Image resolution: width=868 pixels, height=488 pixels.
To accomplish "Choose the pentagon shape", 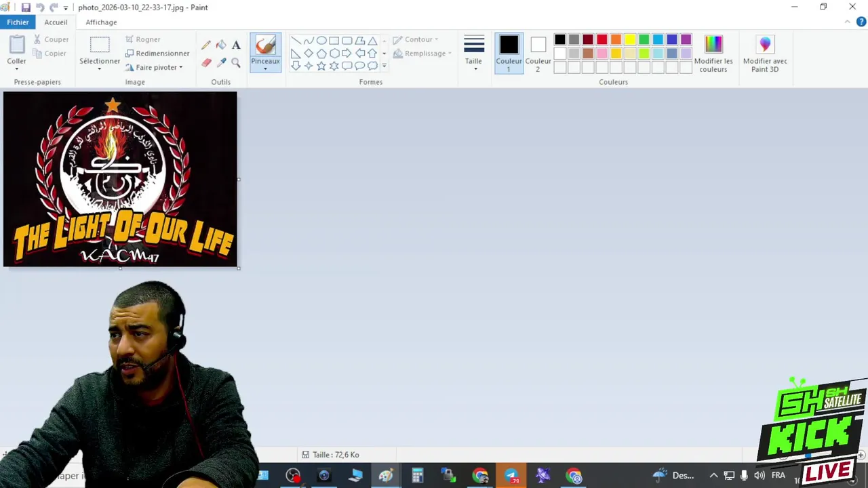I will click(321, 54).
